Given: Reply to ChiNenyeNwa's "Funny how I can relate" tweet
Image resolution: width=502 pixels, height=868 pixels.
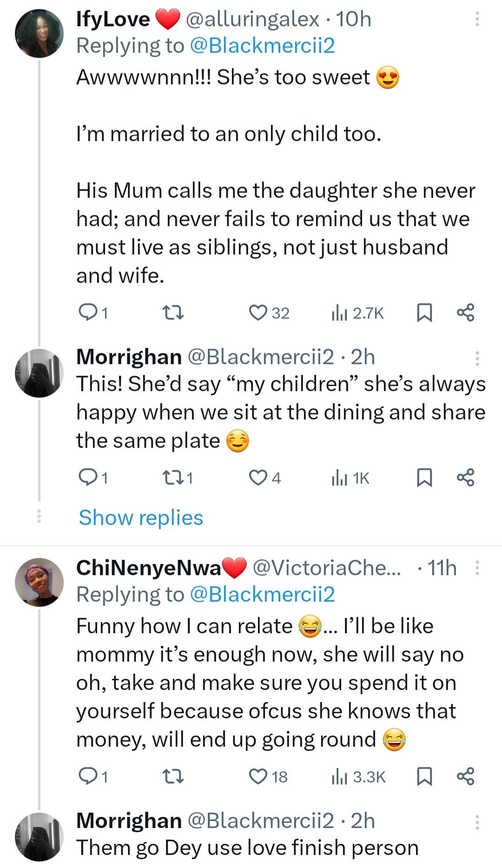Looking at the screenshot, I should tap(87, 776).
